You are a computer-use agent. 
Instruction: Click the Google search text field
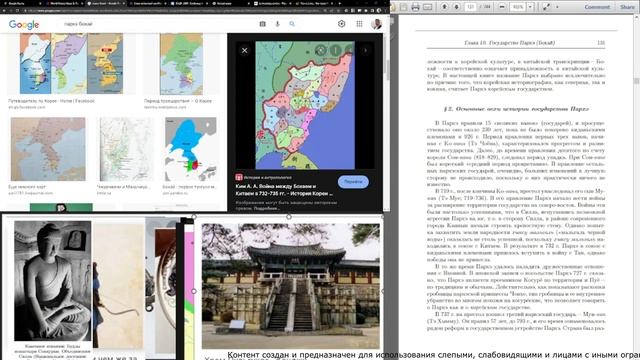[159, 24]
